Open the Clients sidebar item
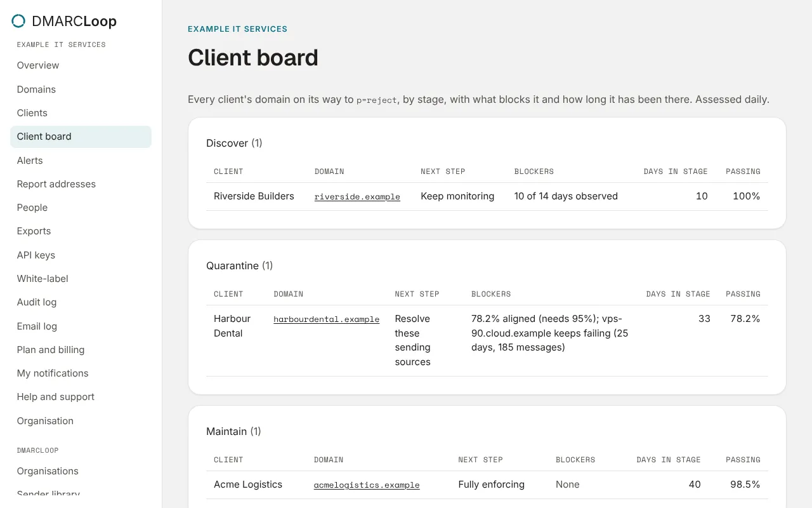 point(81,113)
